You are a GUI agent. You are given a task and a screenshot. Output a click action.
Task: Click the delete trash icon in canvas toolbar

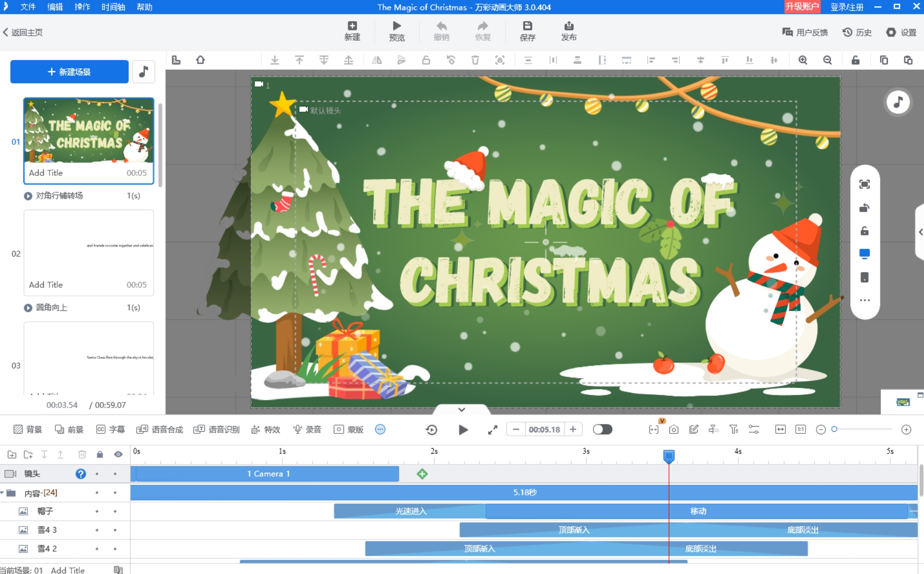475,60
